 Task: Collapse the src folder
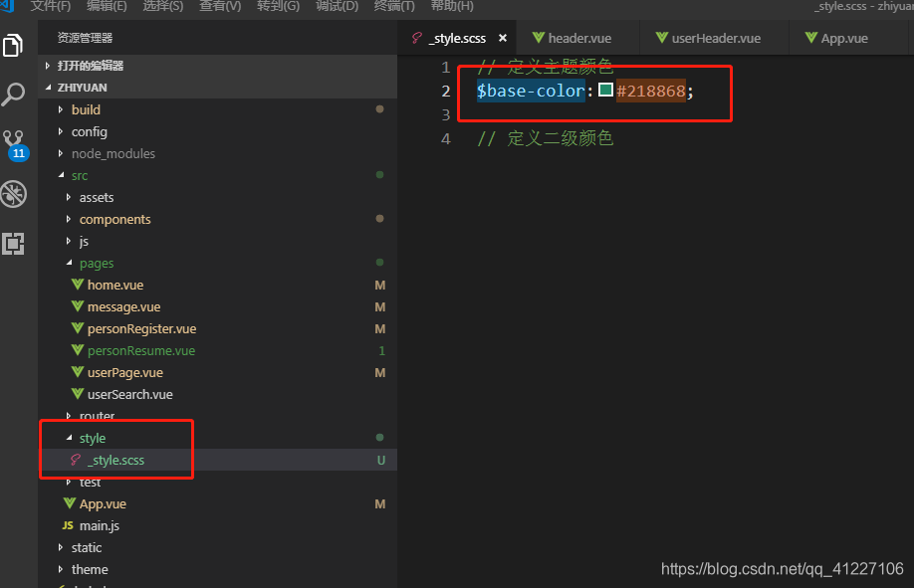[x=61, y=175]
